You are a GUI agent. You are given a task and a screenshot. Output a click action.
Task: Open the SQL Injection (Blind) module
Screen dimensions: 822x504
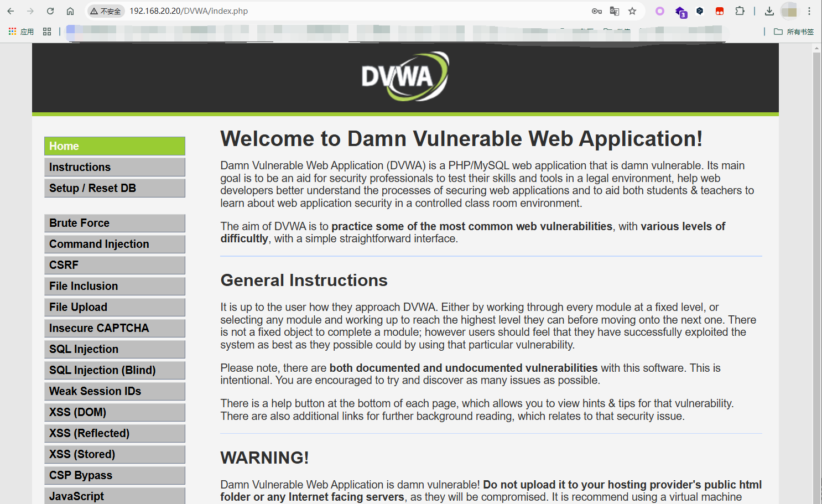[115, 370]
